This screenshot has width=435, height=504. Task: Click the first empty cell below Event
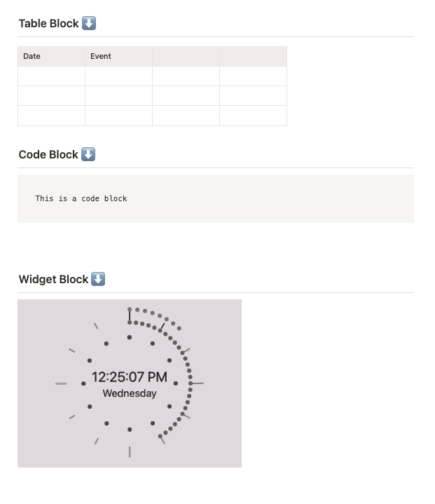pyautogui.click(x=118, y=76)
